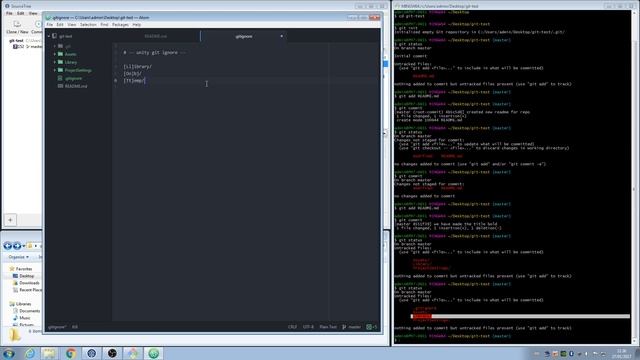Change UTF-8 encoding in status bar
This screenshot has height=360, width=640.
308,327
